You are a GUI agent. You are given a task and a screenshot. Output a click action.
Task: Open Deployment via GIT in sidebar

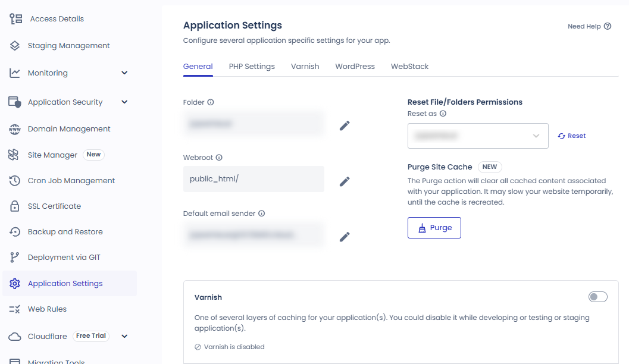pyautogui.click(x=64, y=258)
